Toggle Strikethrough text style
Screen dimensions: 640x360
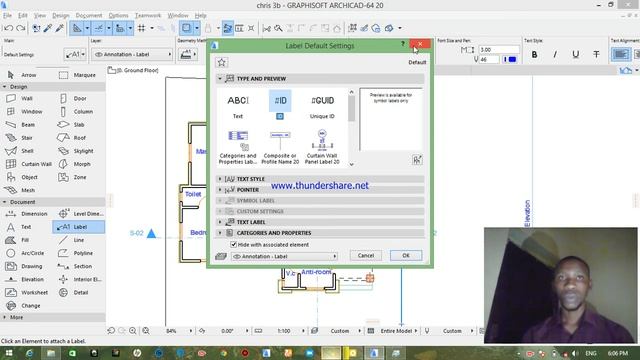pos(596,54)
